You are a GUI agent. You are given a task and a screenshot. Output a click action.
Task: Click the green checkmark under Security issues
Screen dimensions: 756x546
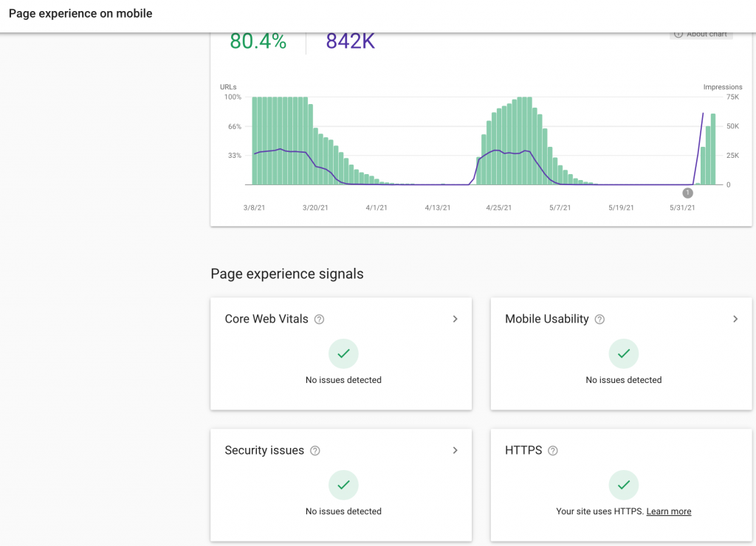coord(343,485)
